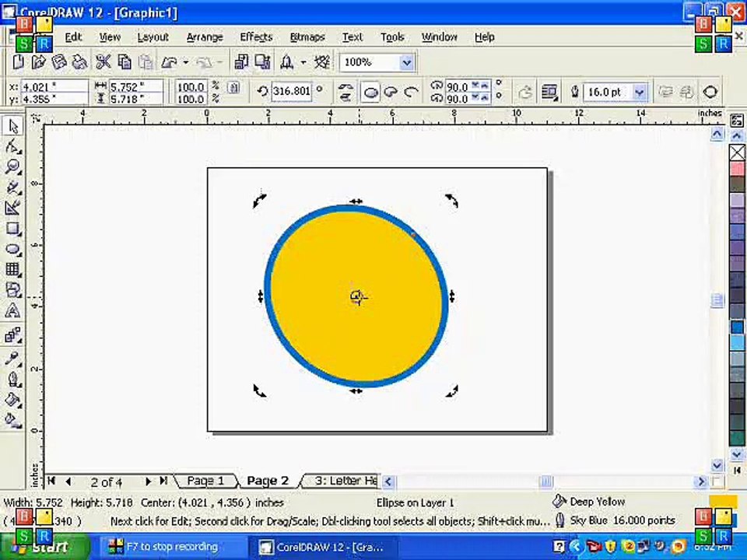The width and height of the screenshot is (747, 560).
Task: Click the New document icon
Action: coord(18,62)
